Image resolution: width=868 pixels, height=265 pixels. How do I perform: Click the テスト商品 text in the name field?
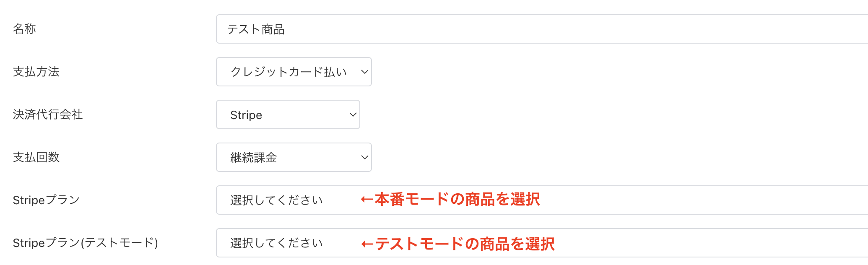coord(256,29)
